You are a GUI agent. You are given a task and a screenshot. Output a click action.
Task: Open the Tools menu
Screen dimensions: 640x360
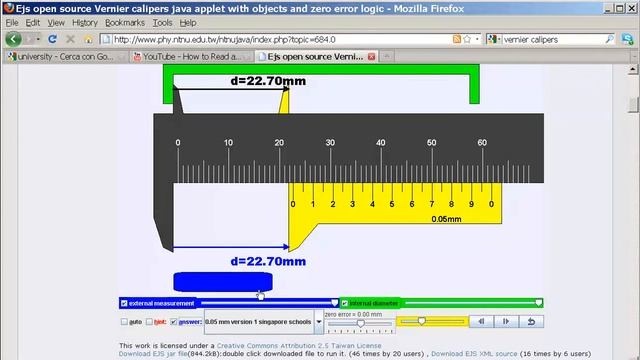pyautogui.click(x=162, y=23)
